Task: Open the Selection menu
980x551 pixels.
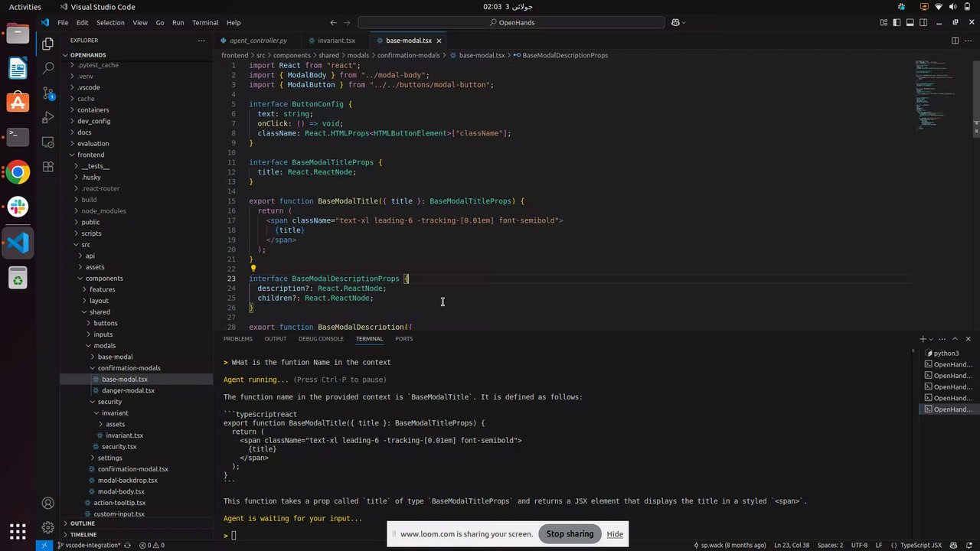Action: (110, 23)
